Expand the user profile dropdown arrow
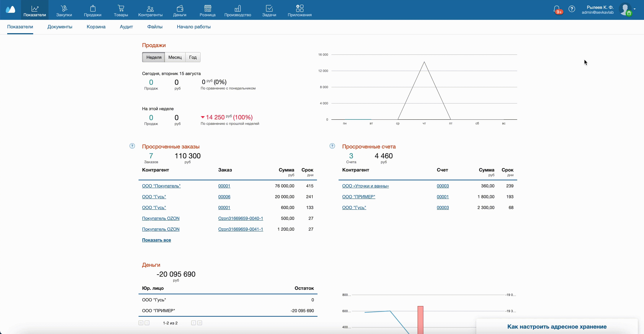This screenshot has width=644, height=334. tap(635, 9)
